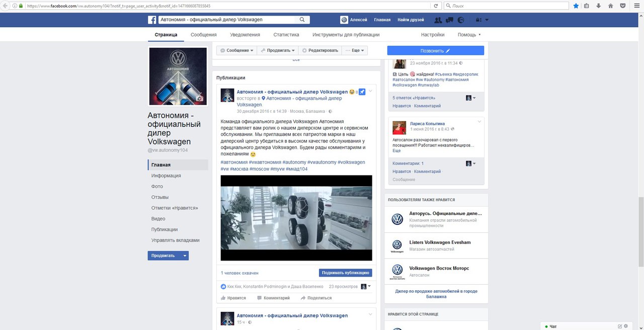The height and width of the screenshot is (330, 644).
Task: Click the Авторусь Volkswagen logo
Action: [x=397, y=219]
